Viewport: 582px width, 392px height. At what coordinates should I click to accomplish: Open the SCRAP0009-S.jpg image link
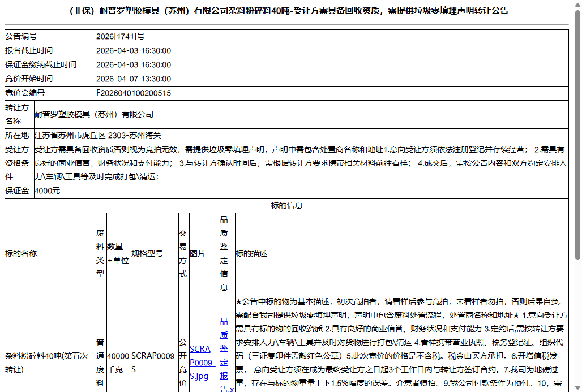(202, 363)
